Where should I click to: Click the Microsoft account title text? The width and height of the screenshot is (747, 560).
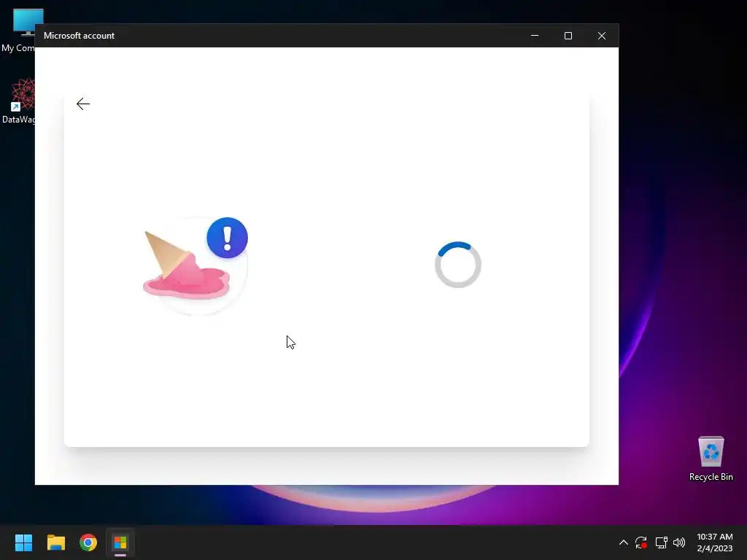79,36
